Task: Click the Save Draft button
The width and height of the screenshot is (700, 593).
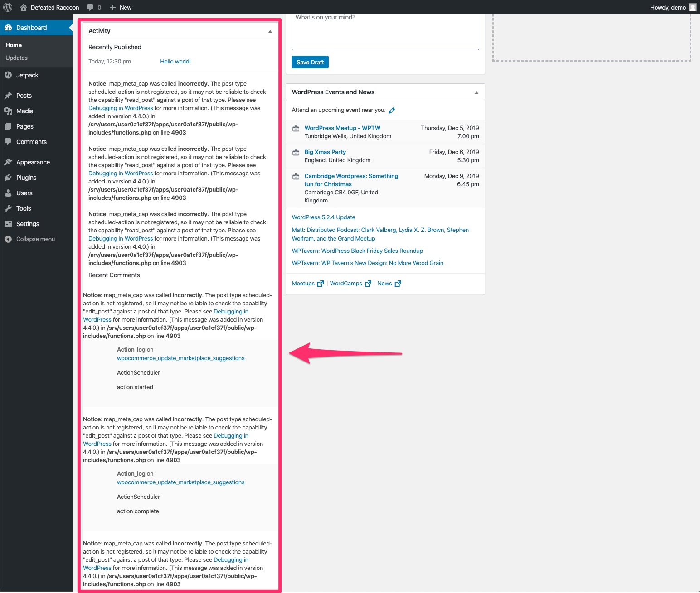Action: click(x=310, y=62)
